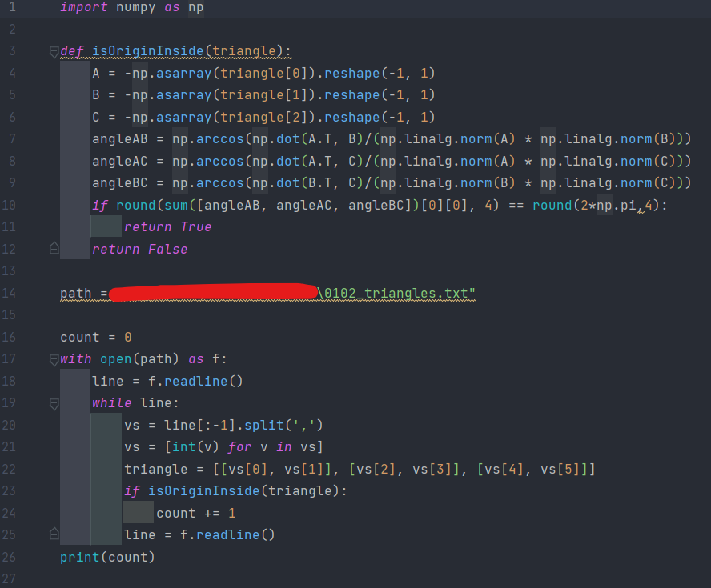Image resolution: width=711 pixels, height=588 pixels.
Task: Place cursor on 'return True' statement
Action: tap(167, 227)
